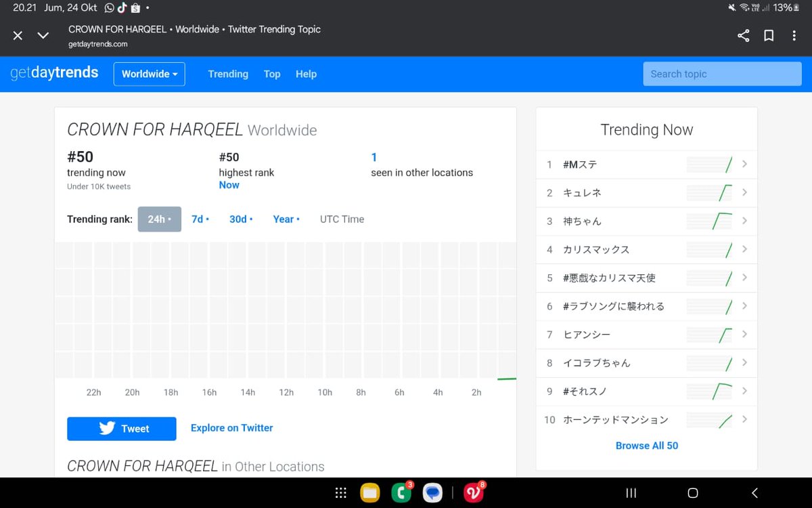
Task: Click the '1' seen in other locations link
Action: [x=374, y=157]
